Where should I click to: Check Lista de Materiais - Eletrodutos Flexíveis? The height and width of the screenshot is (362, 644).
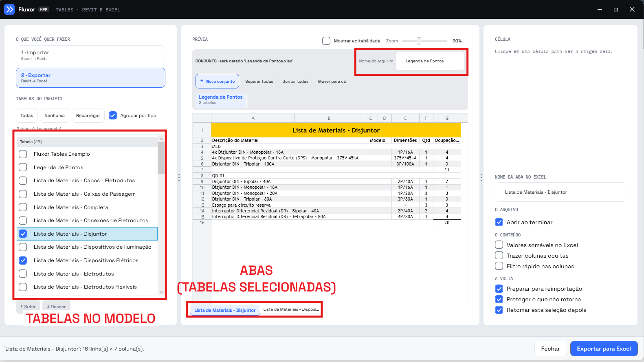pos(23,287)
